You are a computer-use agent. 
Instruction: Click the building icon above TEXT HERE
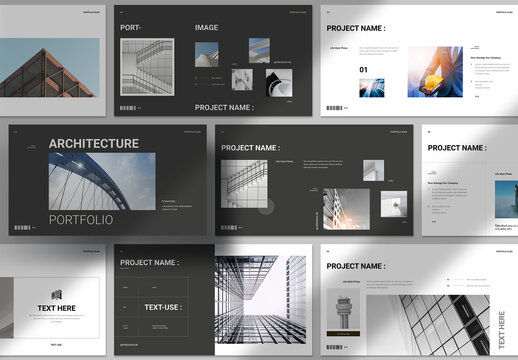pyautogui.click(x=57, y=295)
